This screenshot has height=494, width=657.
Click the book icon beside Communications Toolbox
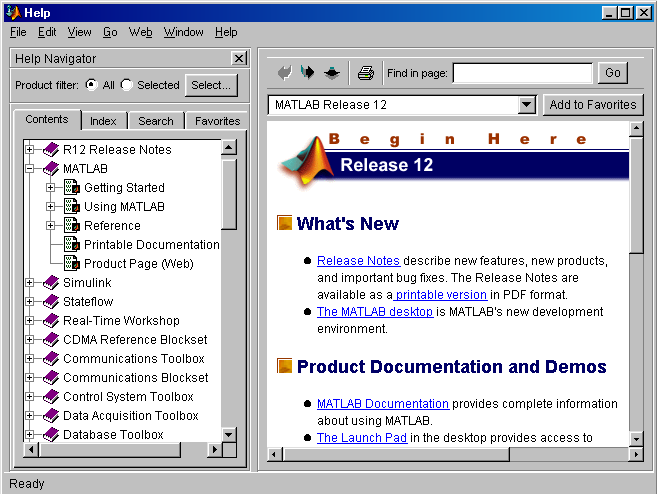51,358
